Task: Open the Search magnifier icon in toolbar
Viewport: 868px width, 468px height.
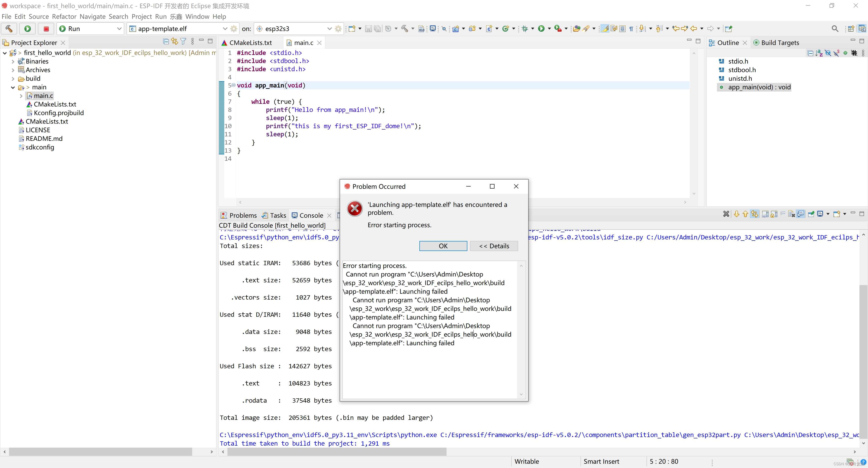Action: (835, 29)
